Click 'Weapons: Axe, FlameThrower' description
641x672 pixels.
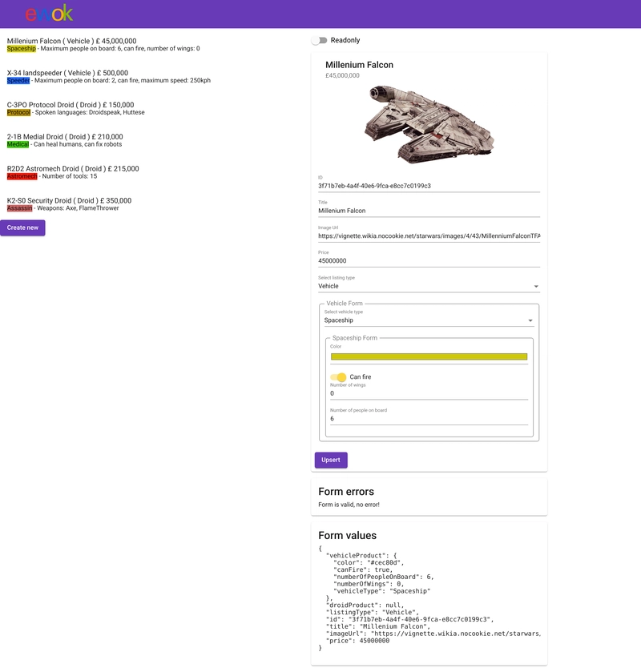[78, 208]
